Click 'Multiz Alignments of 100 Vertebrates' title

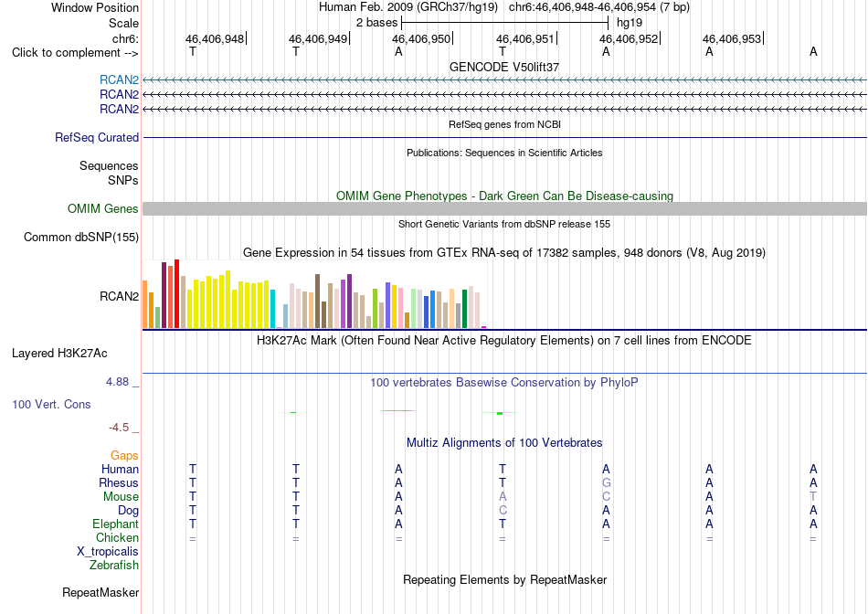(504, 443)
